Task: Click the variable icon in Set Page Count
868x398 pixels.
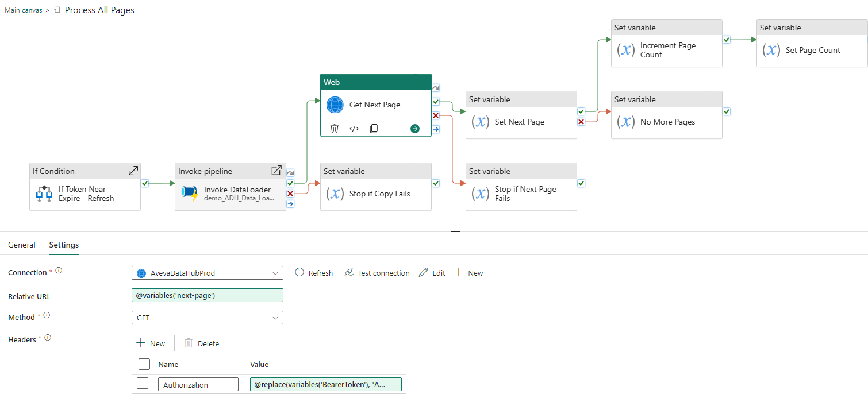Action: coord(771,50)
